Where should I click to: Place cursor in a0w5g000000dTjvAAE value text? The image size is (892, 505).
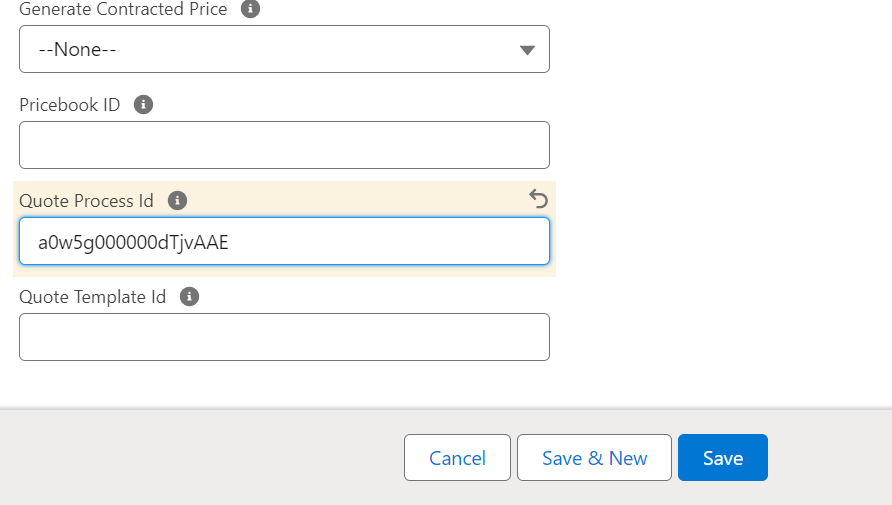click(x=133, y=242)
